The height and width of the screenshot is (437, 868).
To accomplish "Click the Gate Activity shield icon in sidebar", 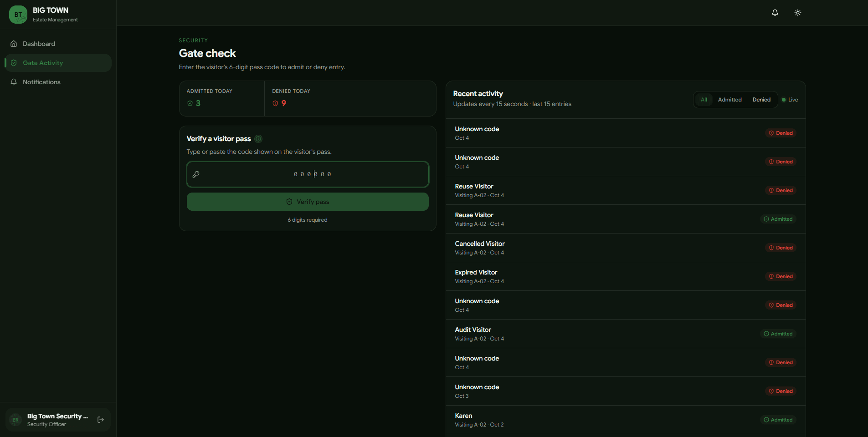I will point(14,63).
